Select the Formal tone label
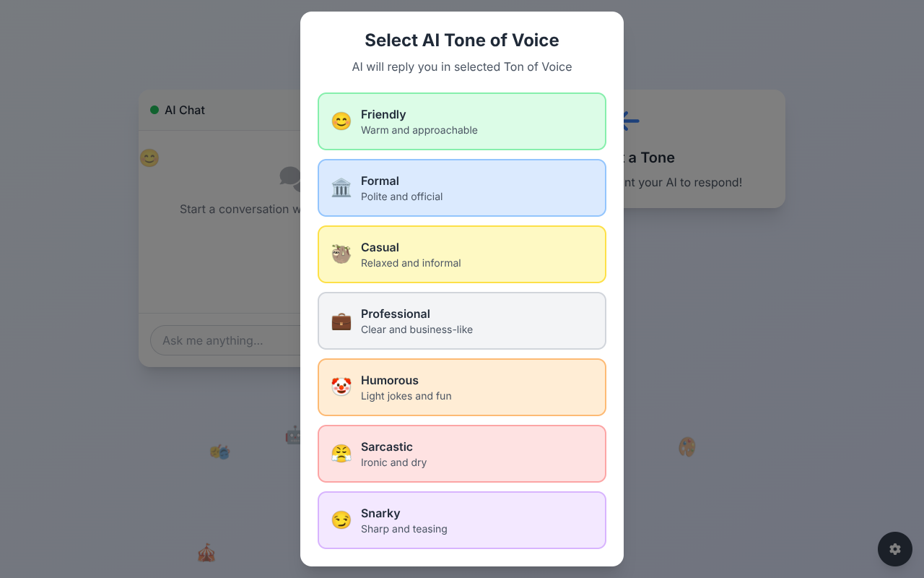The height and width of the screenshot is (578, 924). [x=380, y=181]
